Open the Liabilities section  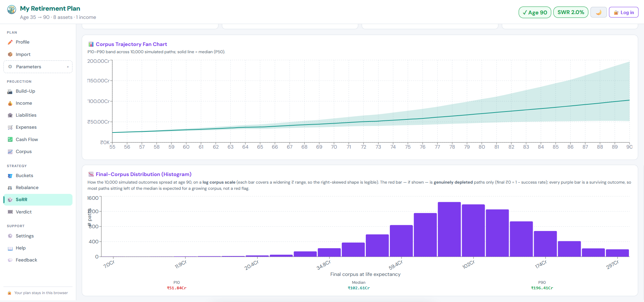click(x=38, y=115)
